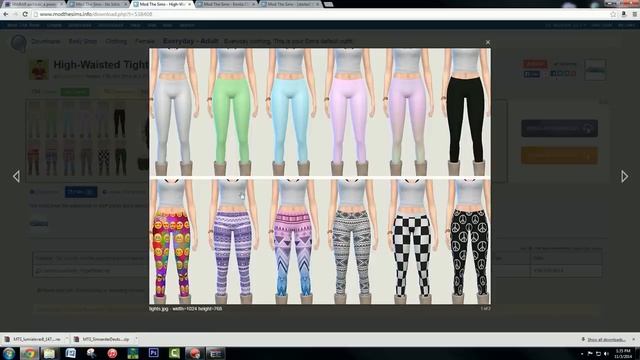Open the Chrome menu icon
The image size is (640, 360).
(x=634, y=14)
